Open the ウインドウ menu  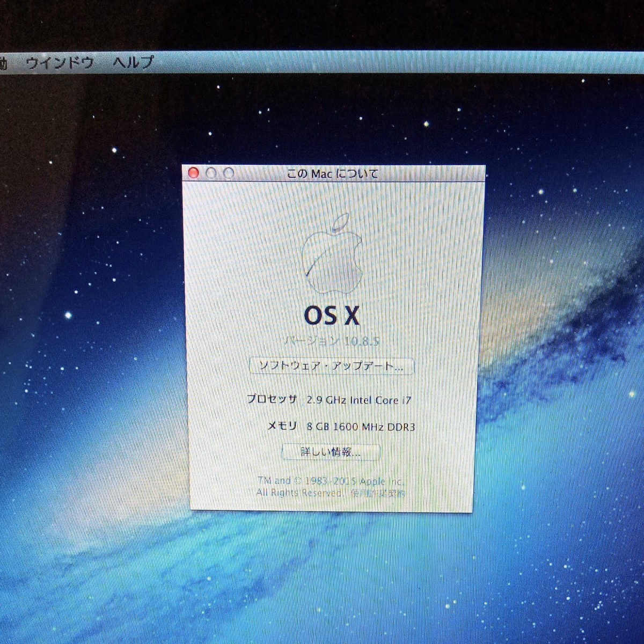[x=60, y=63]
